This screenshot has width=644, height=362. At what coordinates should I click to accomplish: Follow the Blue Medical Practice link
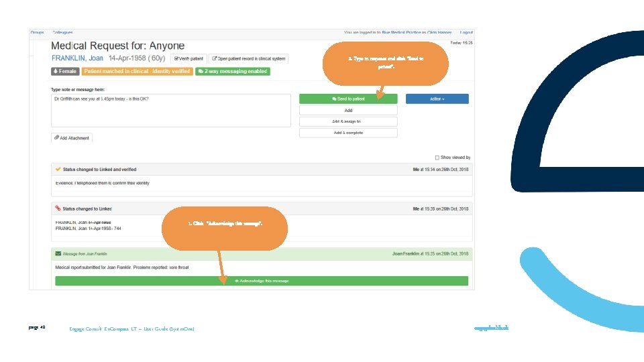[x=401, y=32]
